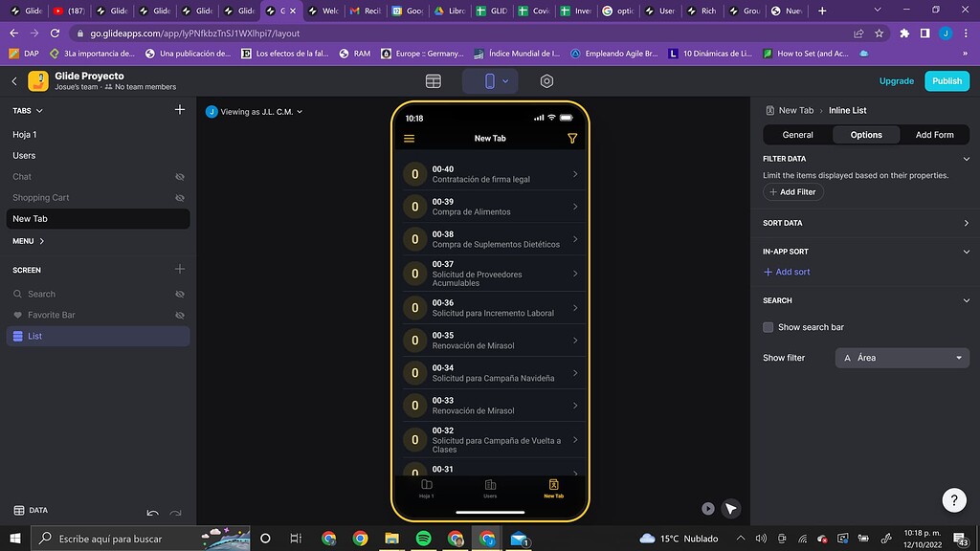This screenshot has width=980, height=551.
Task: Click the Windows taskbar search field
Action: click(x=124, y=539)
